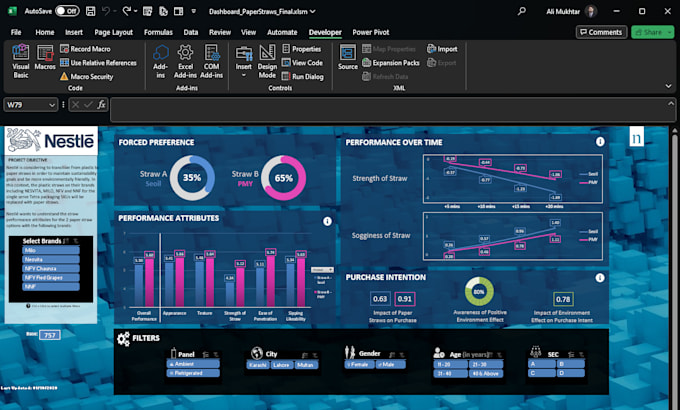The height and width of the screenshot is (410, 680).
Task: Open the file name dropdown
Action: pyautogui.click(x=313, y=12)
